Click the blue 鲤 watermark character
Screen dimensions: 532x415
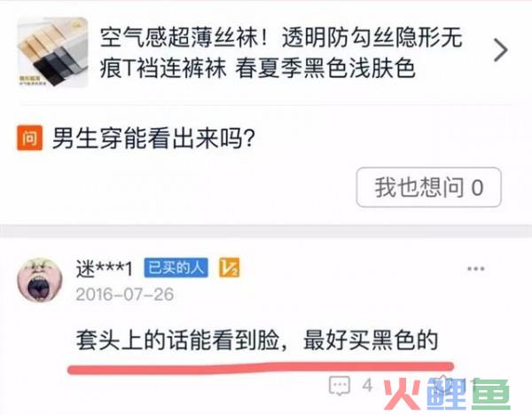click(447, 395)
